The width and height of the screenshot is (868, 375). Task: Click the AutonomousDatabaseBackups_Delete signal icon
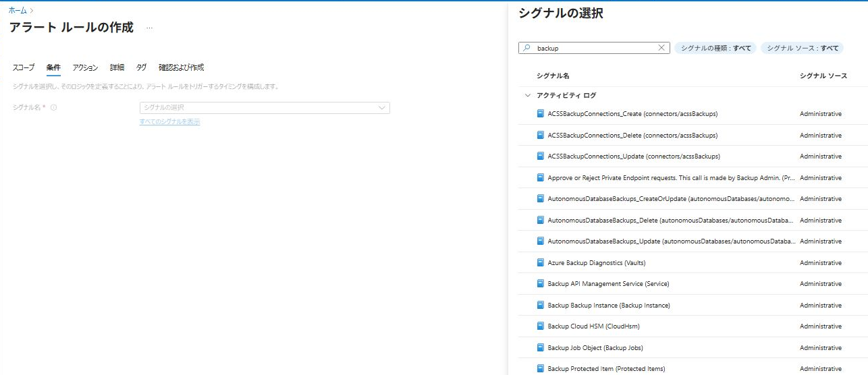click(541, 220)
